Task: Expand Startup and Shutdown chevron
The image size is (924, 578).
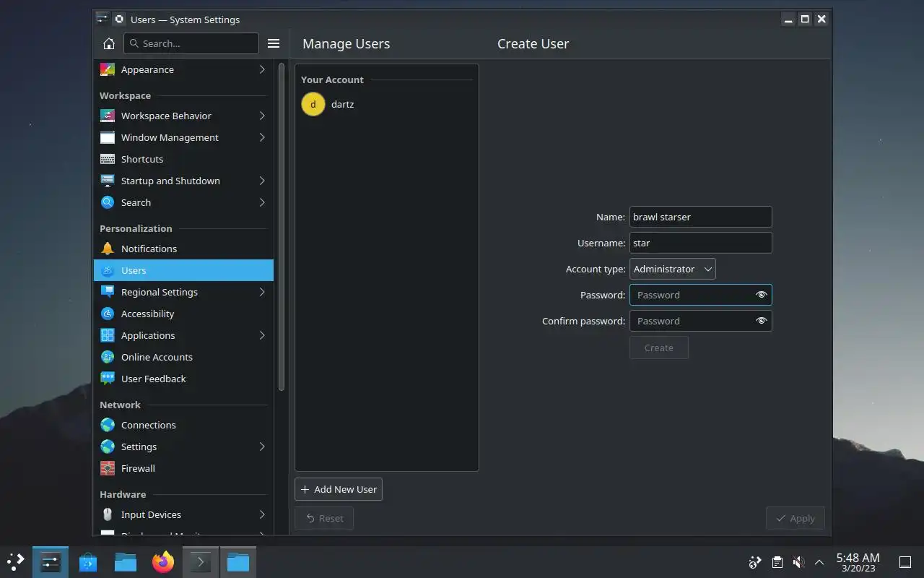Action: pyautogui.click(x=262, y=181)
